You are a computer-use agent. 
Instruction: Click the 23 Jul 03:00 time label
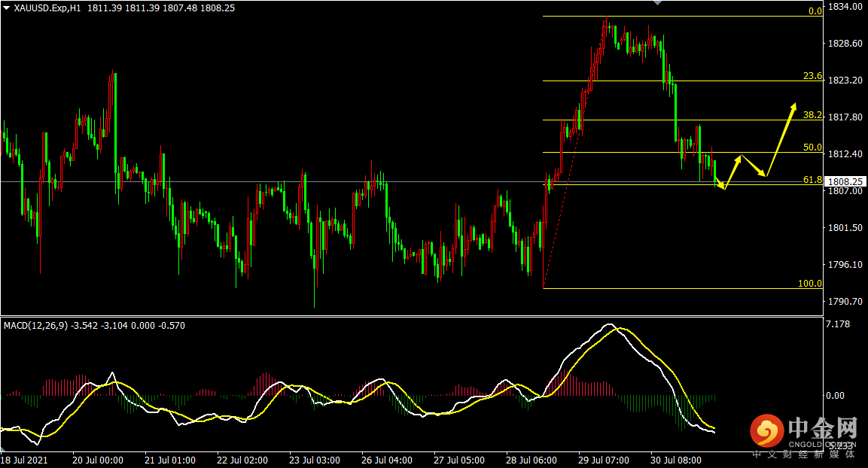[x=315, y=460]
